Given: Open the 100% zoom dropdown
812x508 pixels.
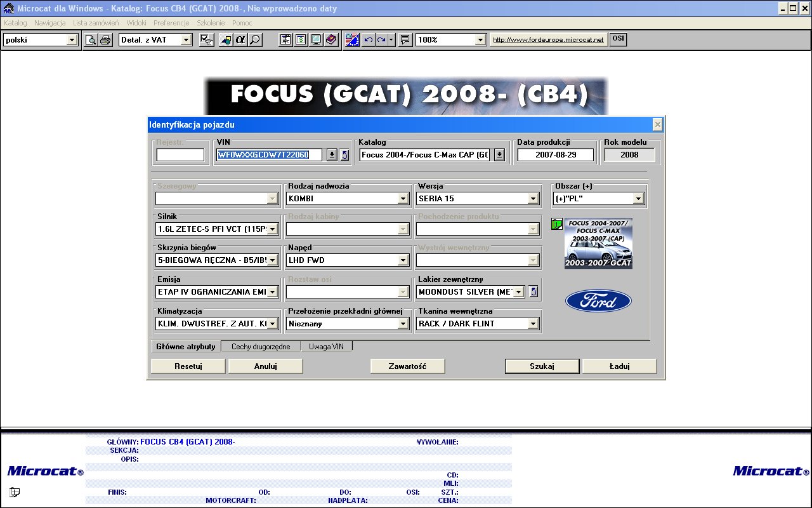Looking at the screenshot, I should 481,40.
